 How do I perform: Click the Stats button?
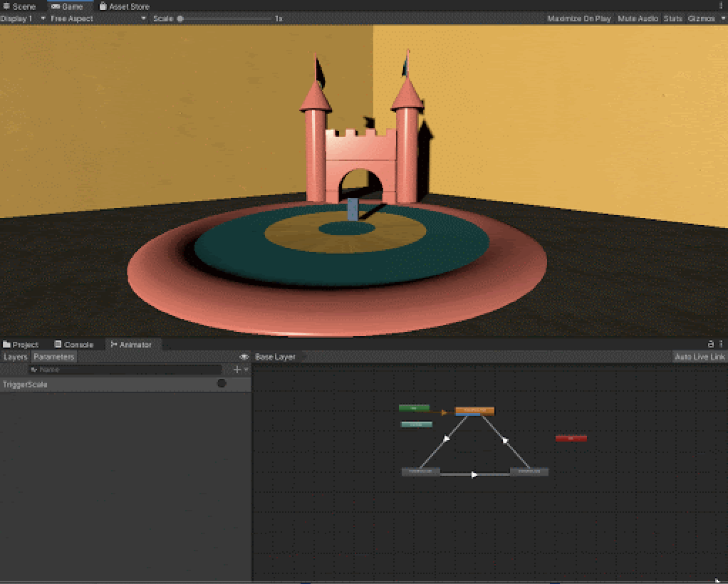point(672,19)
